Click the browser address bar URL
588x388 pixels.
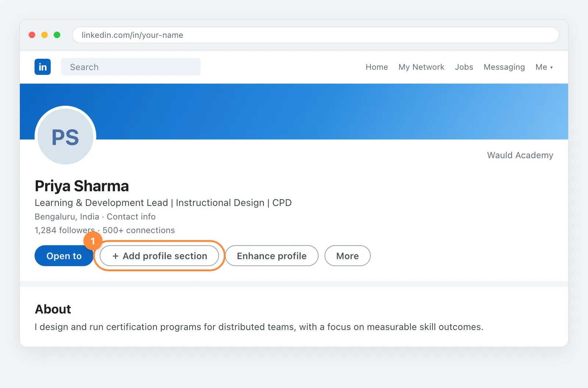point(316,35)
